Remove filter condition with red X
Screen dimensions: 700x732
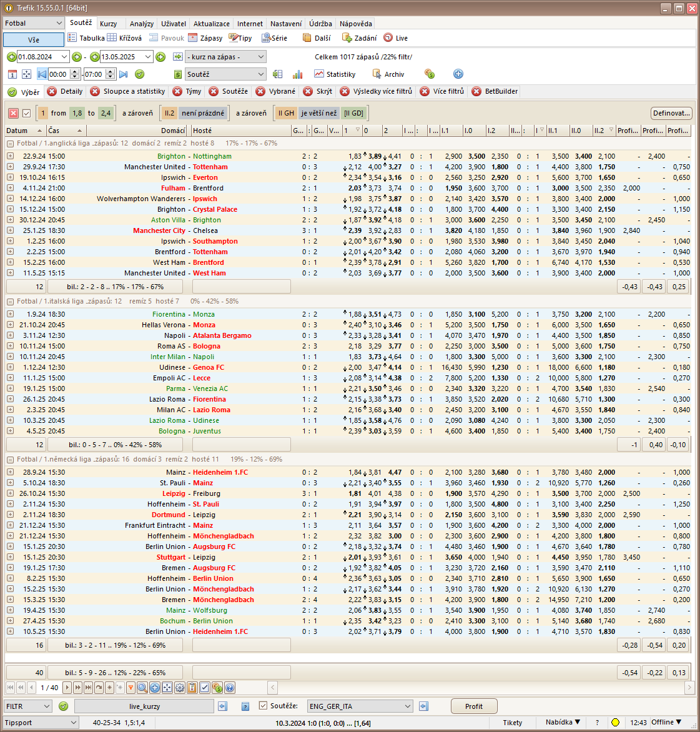(14, 113)
